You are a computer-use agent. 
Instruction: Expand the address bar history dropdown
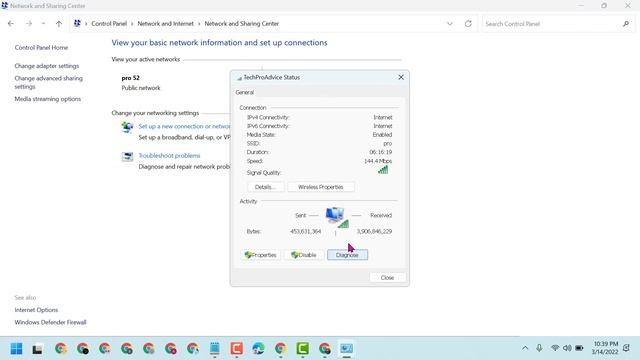449,24
